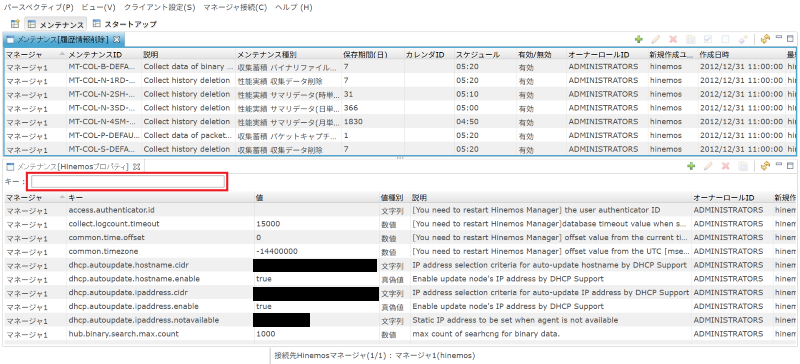Screen dimensions: 800x364
Task: Select the dhcp.autoupdate.hostname.enable property
Action: (x=399, y=279)
